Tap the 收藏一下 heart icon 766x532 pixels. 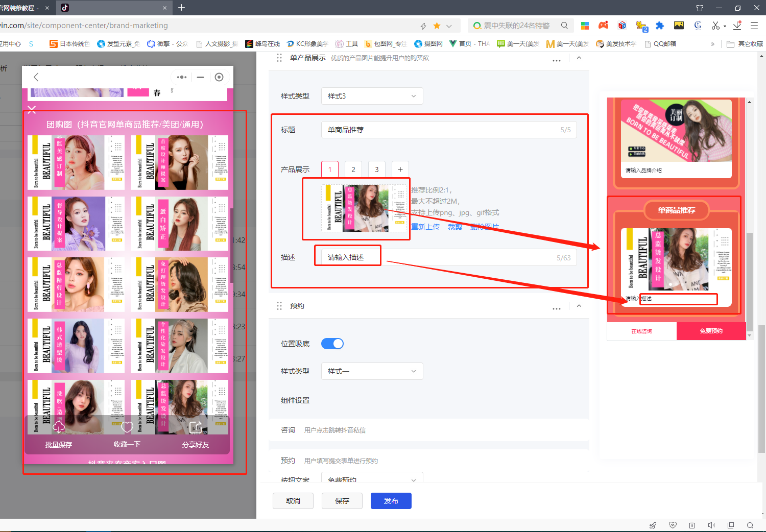[127, 427]
